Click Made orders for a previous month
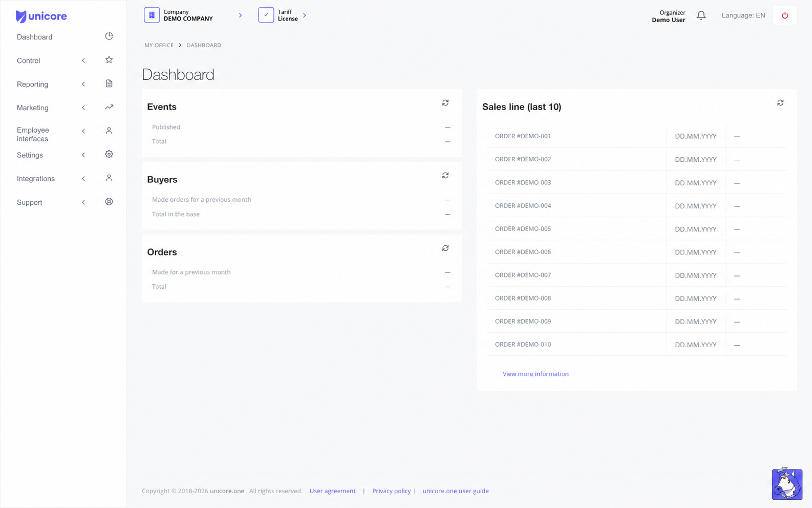812x508 pixels. [201, 200]
